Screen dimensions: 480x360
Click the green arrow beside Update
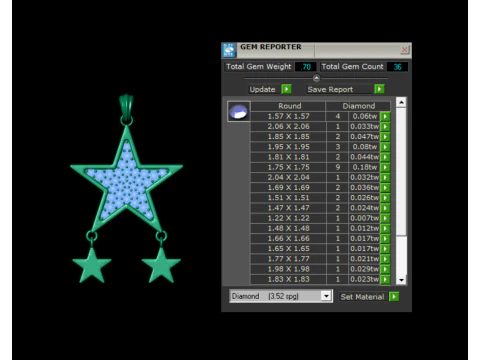tap(286, 89)
